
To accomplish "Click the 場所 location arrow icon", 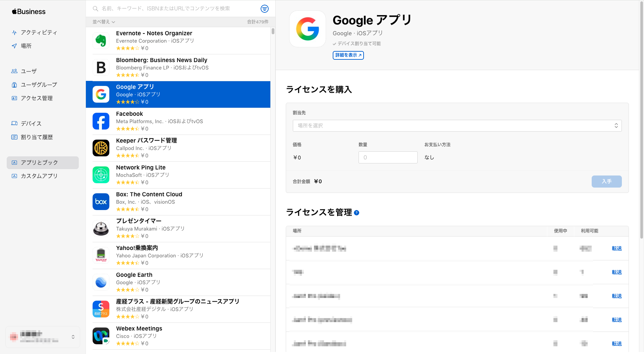I will click(x=14, y=46).
